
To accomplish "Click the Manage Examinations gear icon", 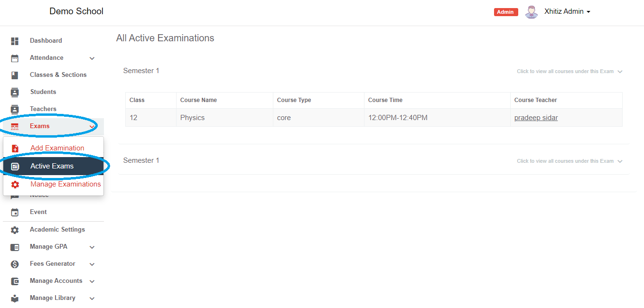I will click(15, 185).
